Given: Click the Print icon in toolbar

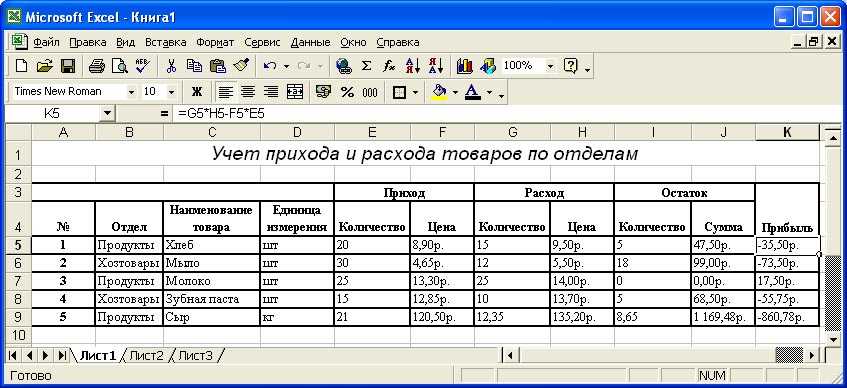Looking at the screenshot, I should (97, 66).
